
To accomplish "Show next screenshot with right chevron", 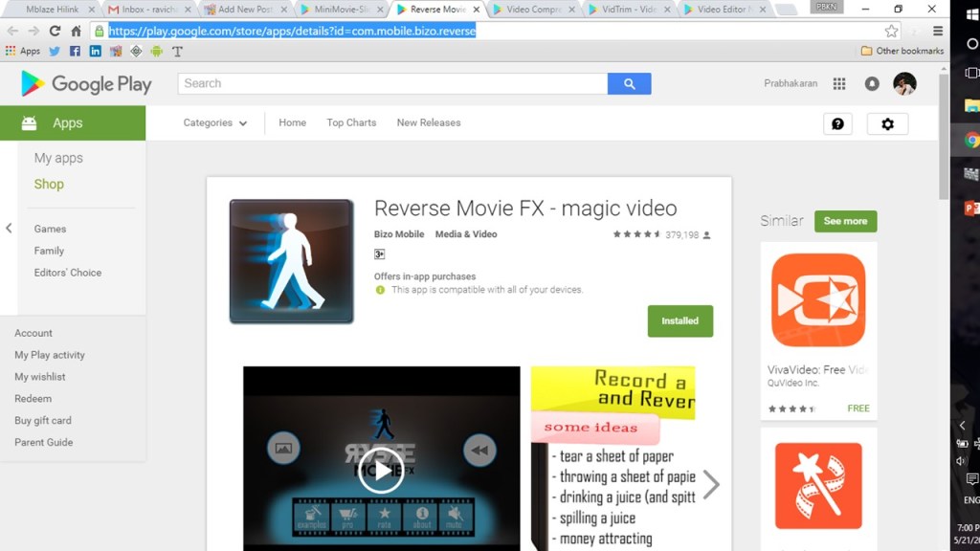I will coord(711,484).
